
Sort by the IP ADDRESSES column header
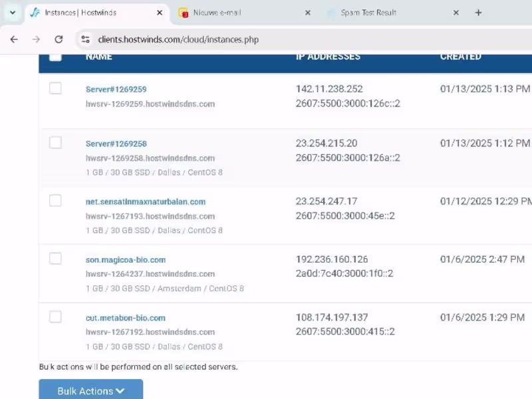pyautogui.click(x=328, y=57)
